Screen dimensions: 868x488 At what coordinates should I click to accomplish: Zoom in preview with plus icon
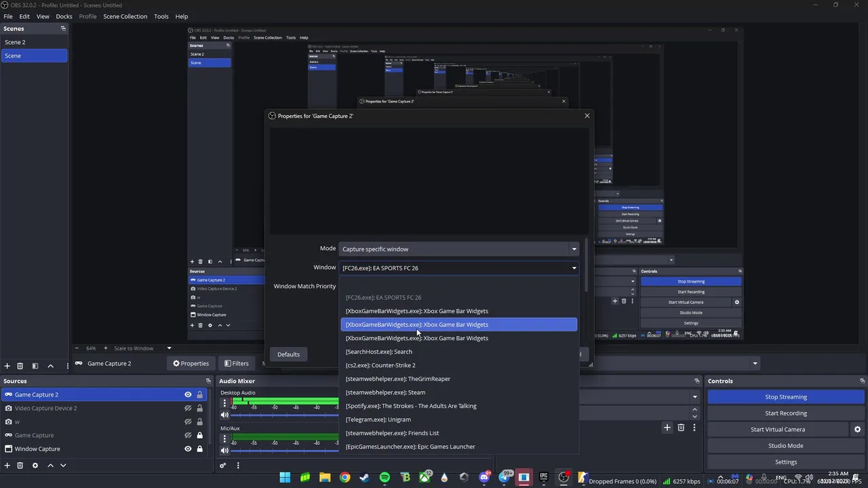pyautogui.click(x=105, y=348)
